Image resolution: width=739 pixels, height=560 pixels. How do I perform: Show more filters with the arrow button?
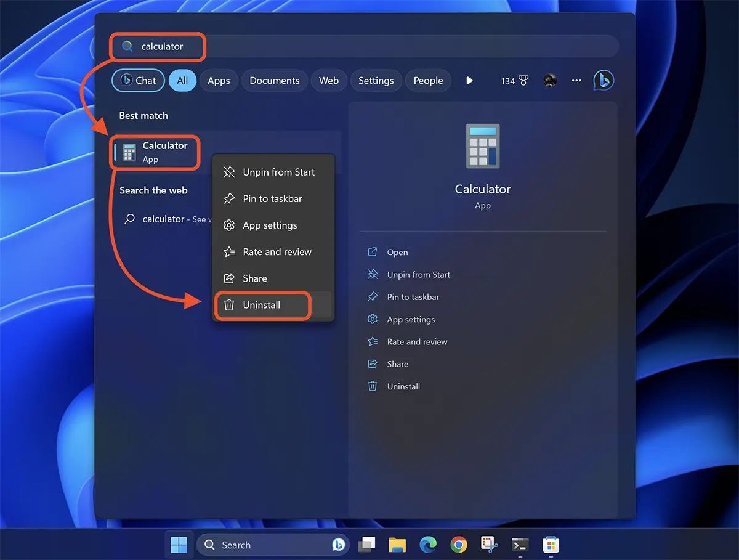click(469, 81)
